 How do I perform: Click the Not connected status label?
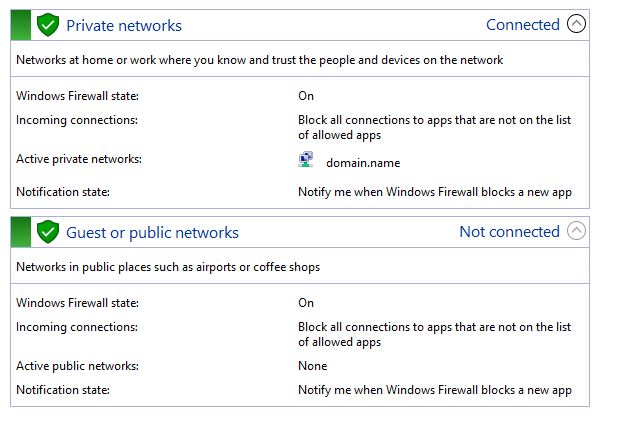click(509, 232)
